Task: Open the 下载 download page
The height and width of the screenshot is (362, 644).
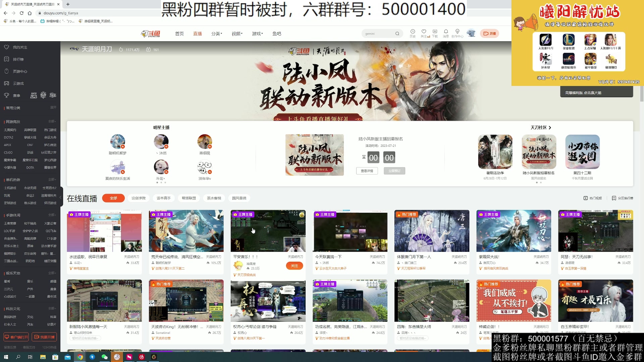Action: click(435, 33)
